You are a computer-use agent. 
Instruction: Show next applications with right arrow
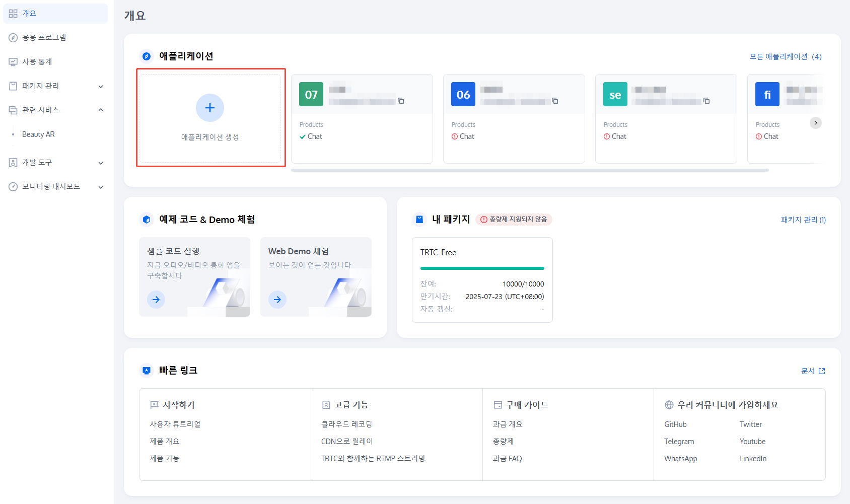tap(816, 123)
